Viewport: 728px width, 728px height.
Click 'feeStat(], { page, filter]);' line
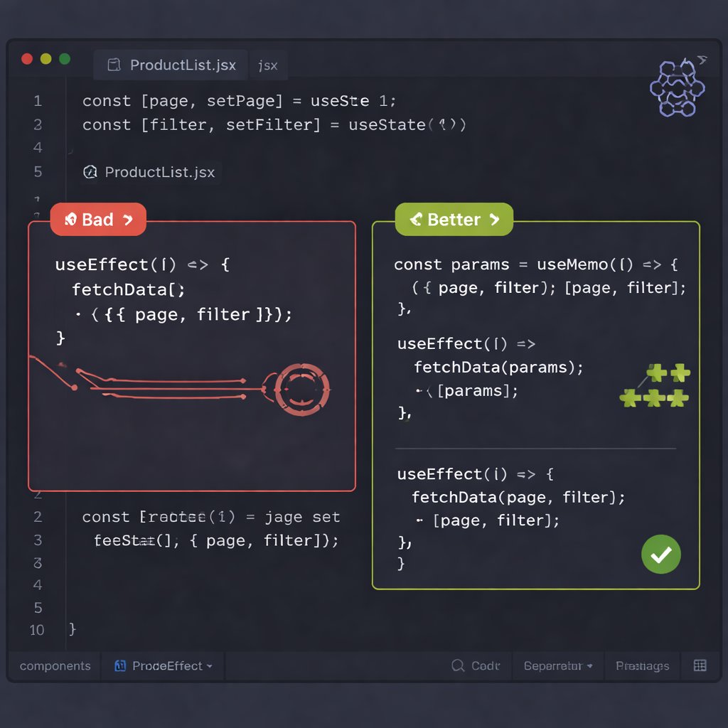pyautogui.click(x=216, y=540)
